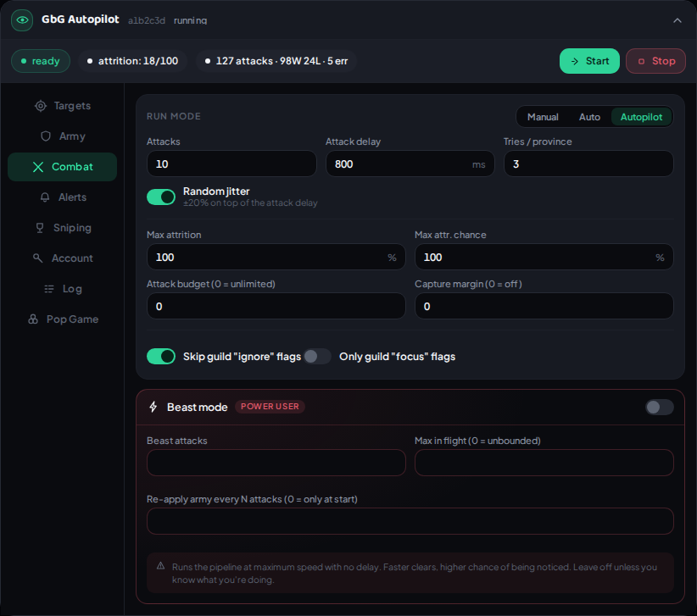Click the Attack delay field showing 800

click(x=410, y=164)
